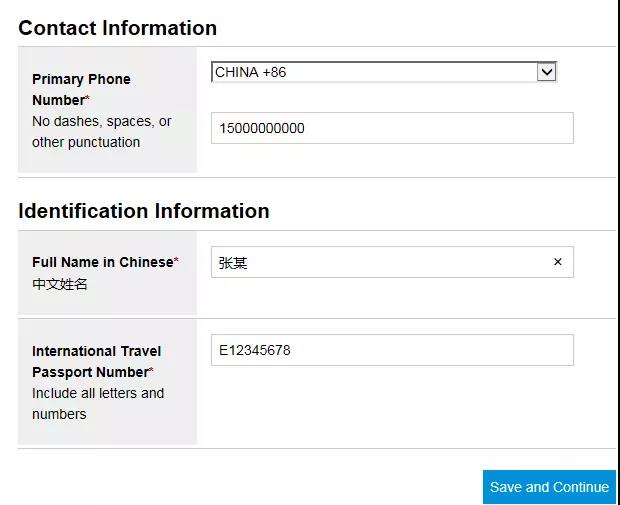Click the red asterisk after Primary Phone Number
620x505 pixels.
pyautogui.click(x=87, y=97)
